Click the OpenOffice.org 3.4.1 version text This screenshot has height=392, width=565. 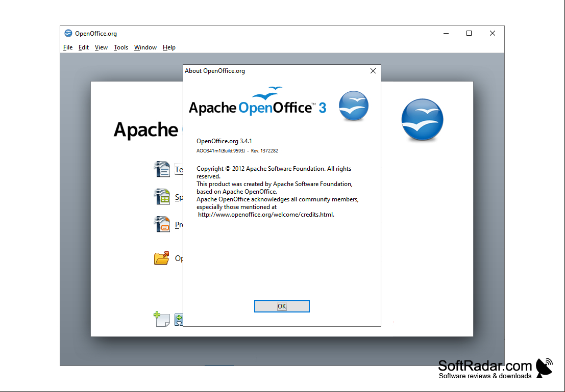(224, 141)
